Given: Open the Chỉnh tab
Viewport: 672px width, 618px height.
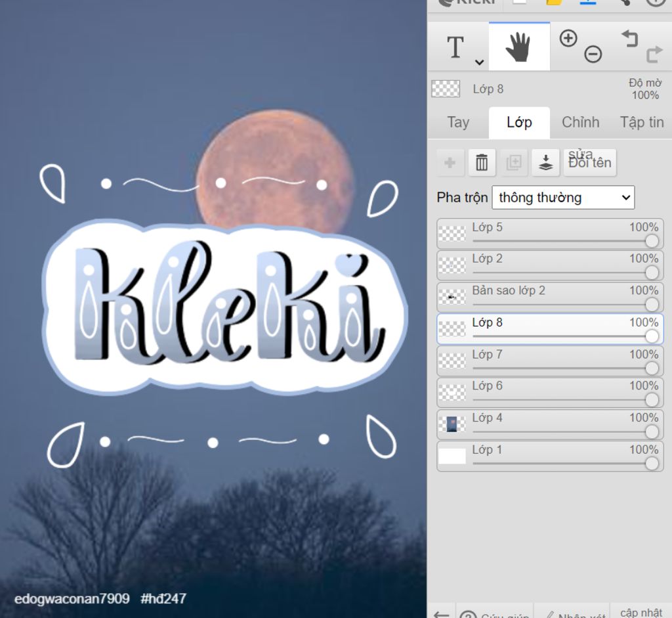Looking at the screenshot, I should pos(580,123).
